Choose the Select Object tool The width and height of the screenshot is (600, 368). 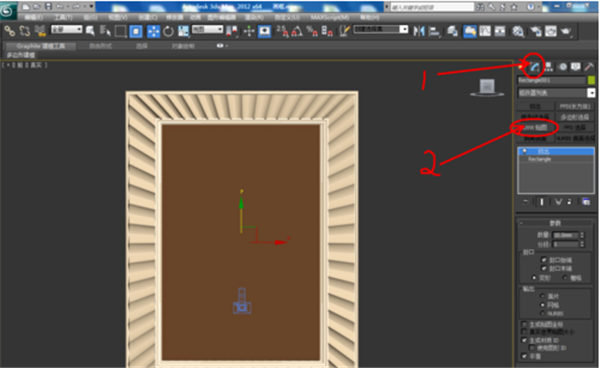[x=90, y=31]
